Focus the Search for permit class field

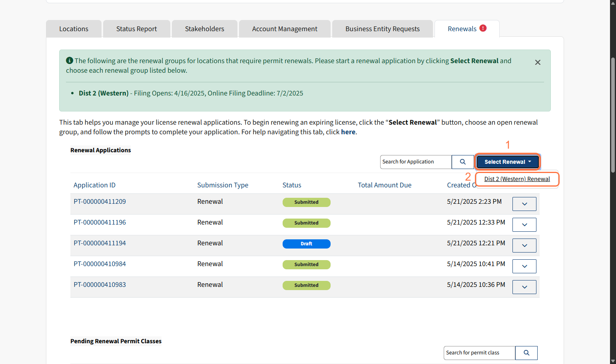[x=479, y=353]
